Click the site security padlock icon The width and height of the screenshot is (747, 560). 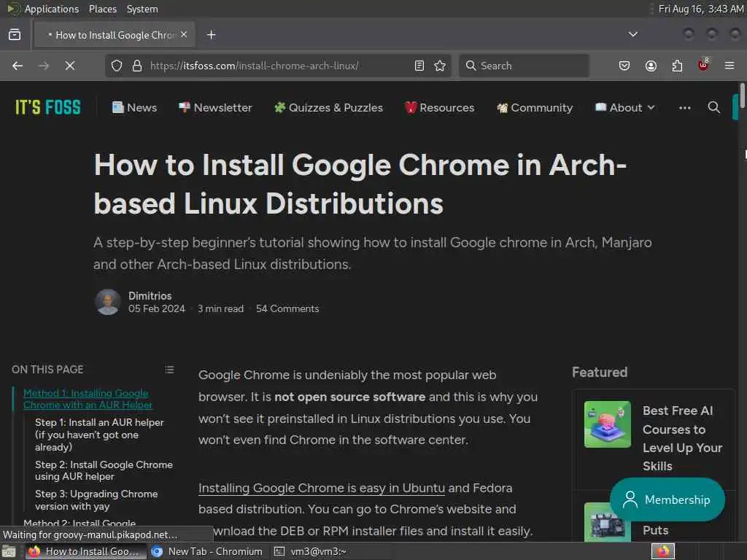point(137,66)
